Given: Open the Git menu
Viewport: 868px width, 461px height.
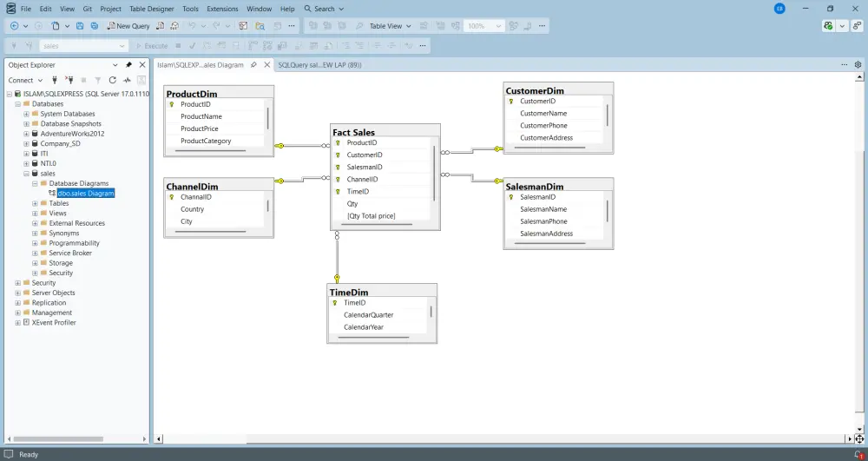Looking at the screenshot, I should (x=88, y=9).
